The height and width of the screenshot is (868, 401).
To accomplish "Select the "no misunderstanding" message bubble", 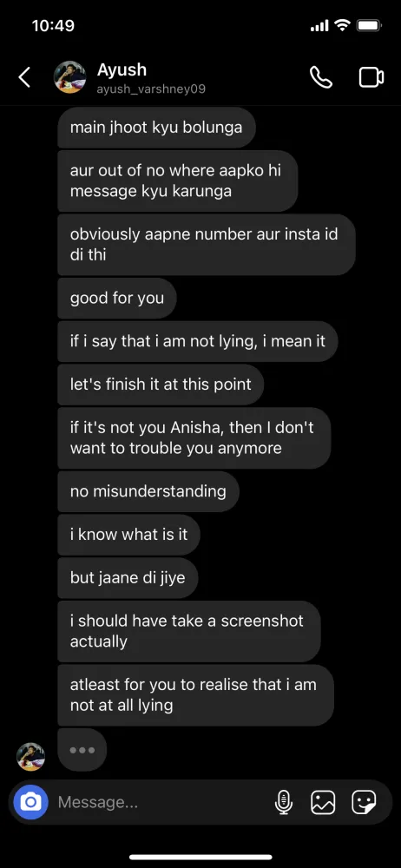I will tap(148, 491).
